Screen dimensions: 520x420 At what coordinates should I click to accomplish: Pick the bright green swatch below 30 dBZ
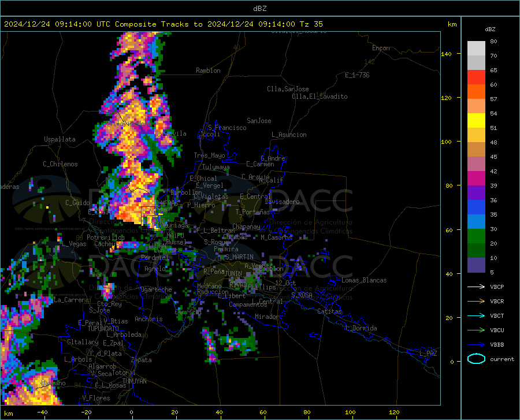click(476, 236)
